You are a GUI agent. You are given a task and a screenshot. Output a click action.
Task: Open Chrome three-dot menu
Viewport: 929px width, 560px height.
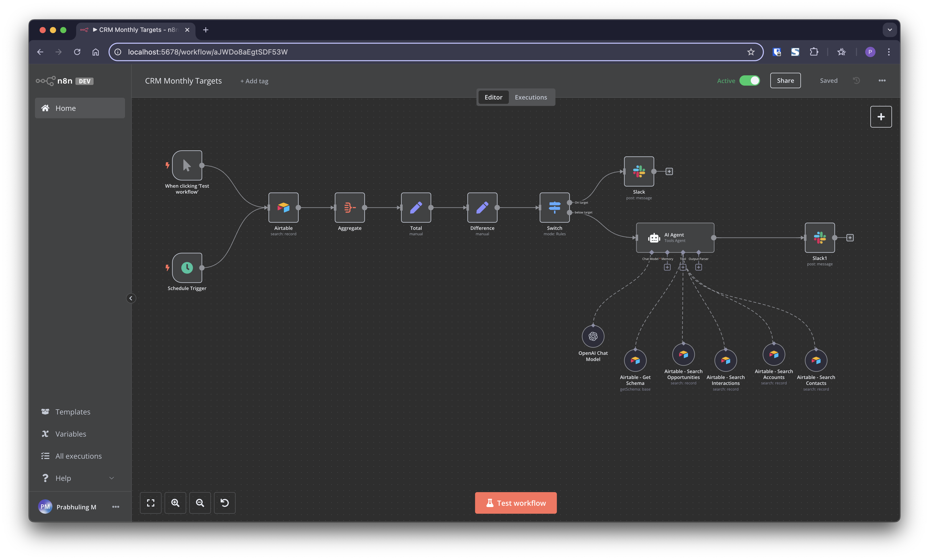click(889, 52)
